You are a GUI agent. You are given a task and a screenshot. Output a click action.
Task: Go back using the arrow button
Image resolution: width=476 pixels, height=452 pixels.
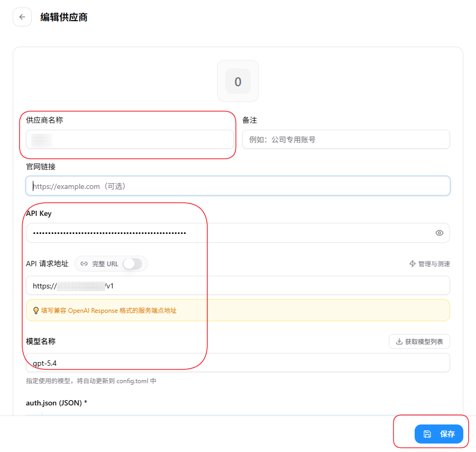coord(22,17)
